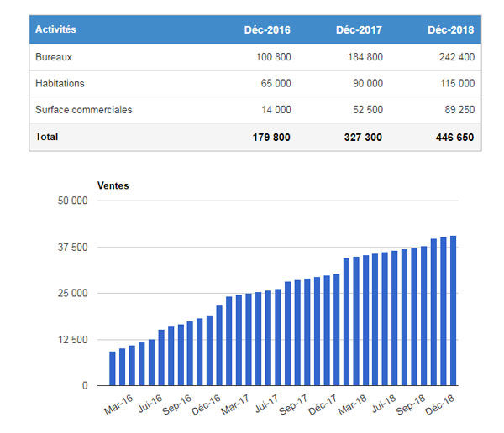Click the Déc-2018 column header

450,30
